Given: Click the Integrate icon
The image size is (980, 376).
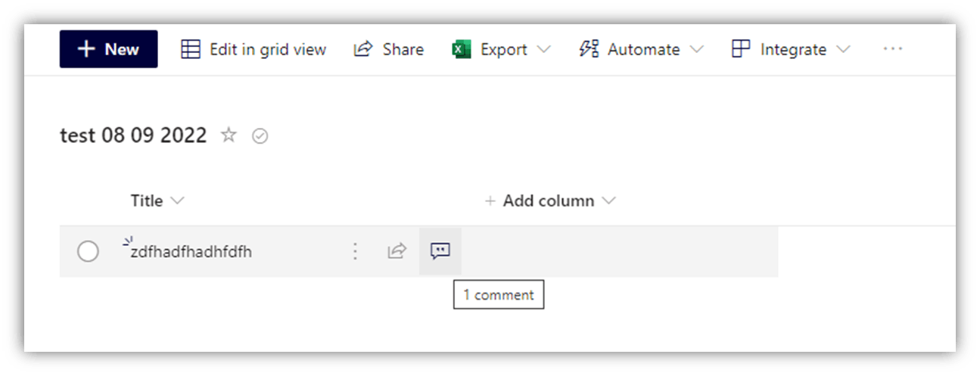Looking at the screenshot, I should (741, 49).
